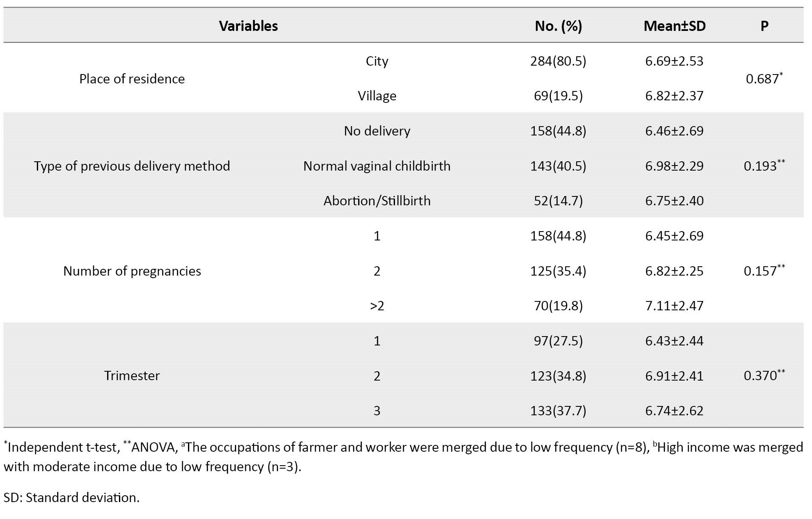
Task: Click the No delivery category cell
Action: coord(377,131)
